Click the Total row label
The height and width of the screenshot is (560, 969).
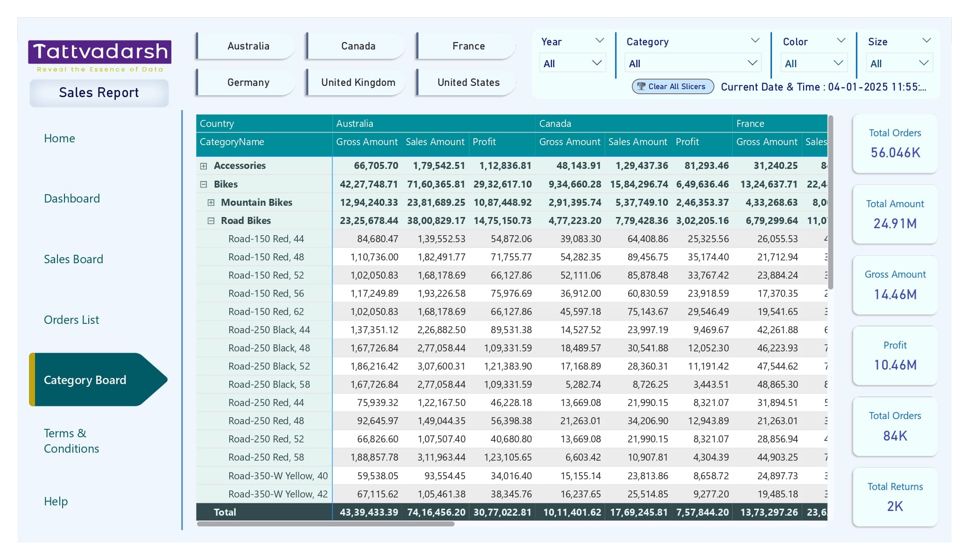tap(225, 512)
